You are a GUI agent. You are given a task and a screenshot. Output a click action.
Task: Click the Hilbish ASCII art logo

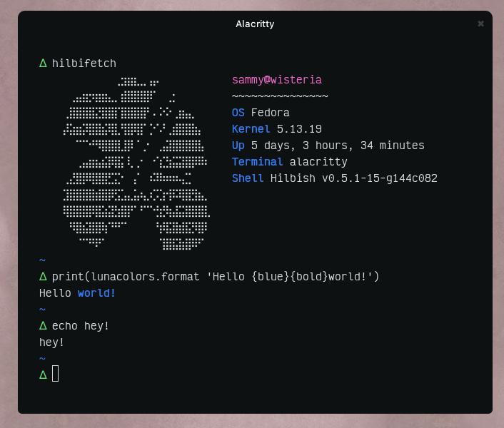pyautogui.click(x=136, y=163)
